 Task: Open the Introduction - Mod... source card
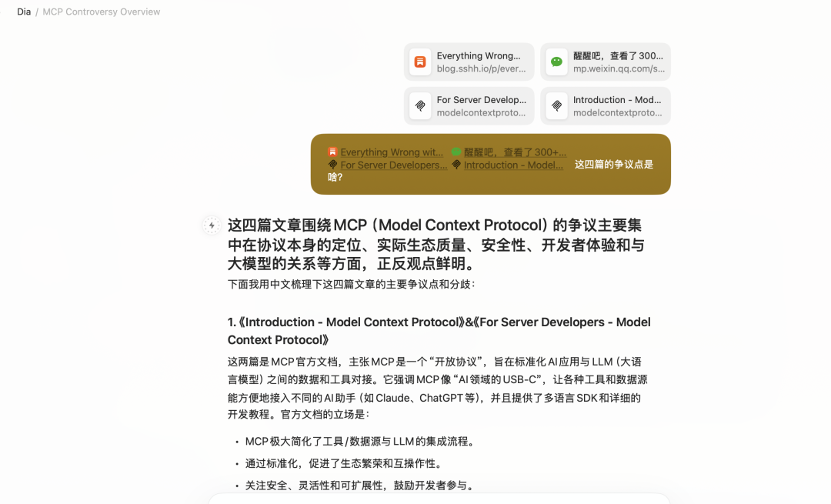tap(606, 106)
